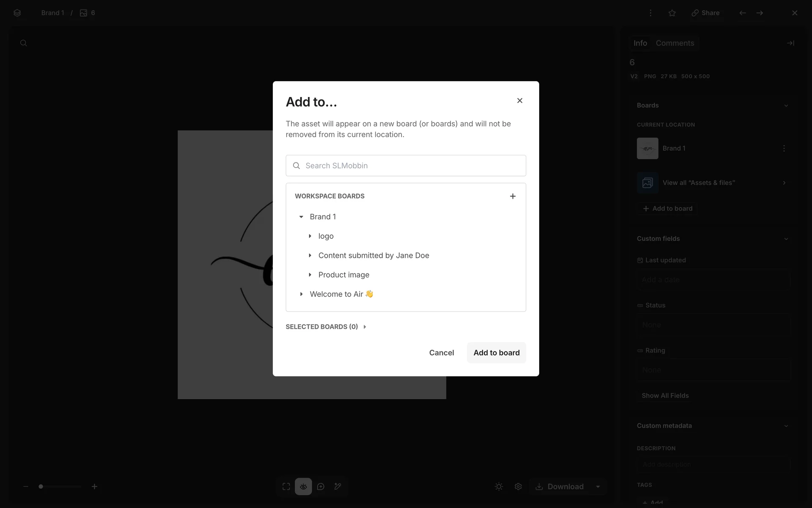Open the three-dot menu in top bar
Screen dimensions: 812x508
point(650,13)
